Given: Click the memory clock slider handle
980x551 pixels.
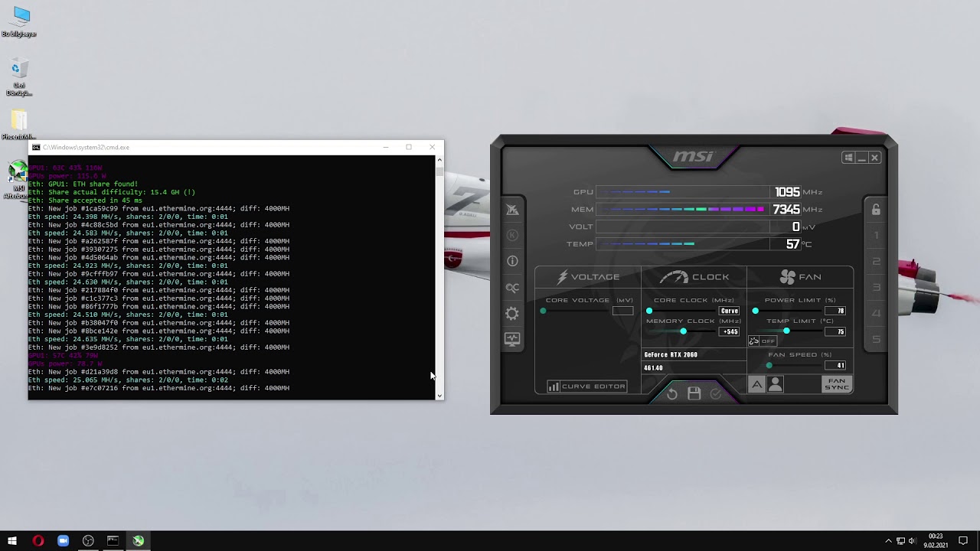Looking at the screenshot, I should coord(683,331).
